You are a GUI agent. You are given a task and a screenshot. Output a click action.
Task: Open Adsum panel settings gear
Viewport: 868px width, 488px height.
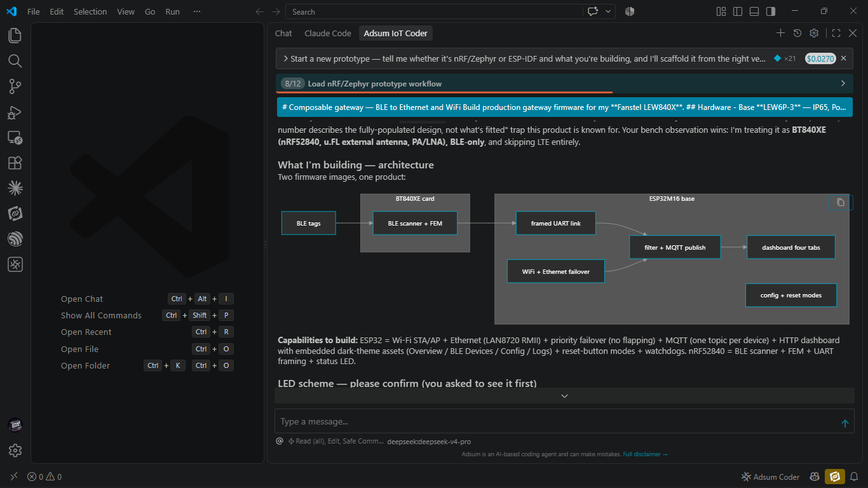[814, 33]
